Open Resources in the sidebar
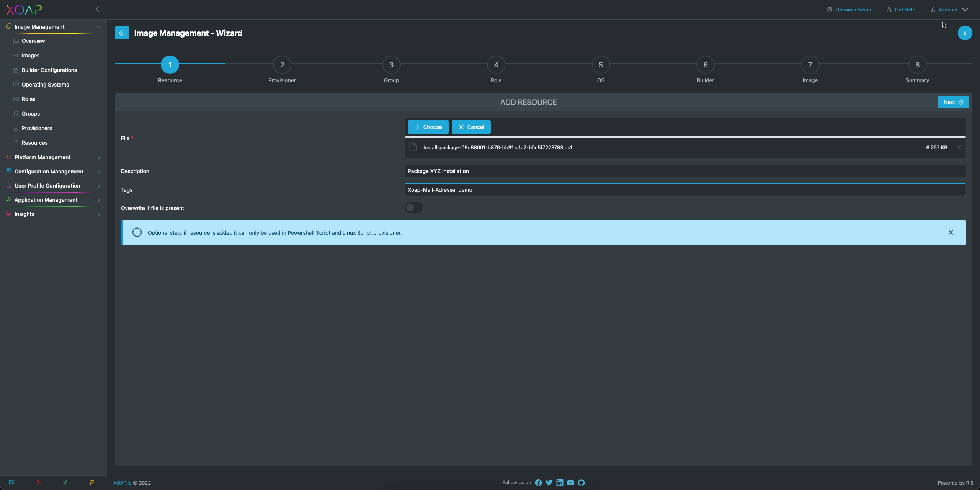The width and height of the screenshot is (980, 490). [x=34, y=143]
